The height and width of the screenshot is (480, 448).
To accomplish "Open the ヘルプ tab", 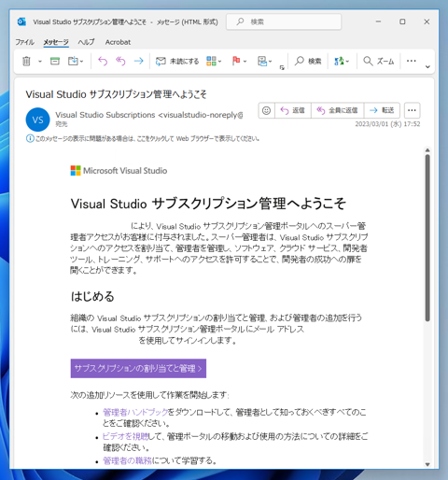I will click(x=86, y=42).
